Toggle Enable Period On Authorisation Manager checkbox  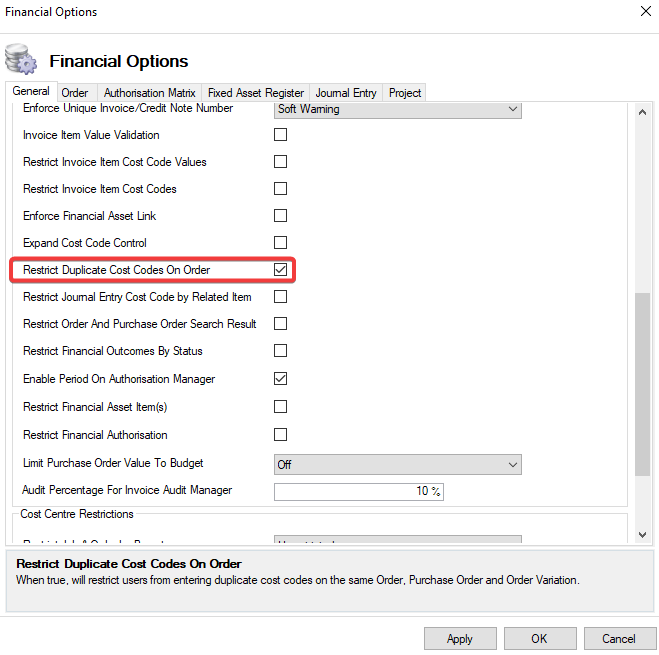point(280,379)
